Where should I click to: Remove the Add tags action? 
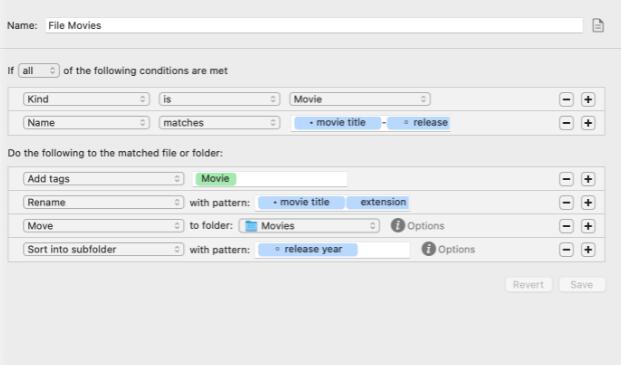566,179
